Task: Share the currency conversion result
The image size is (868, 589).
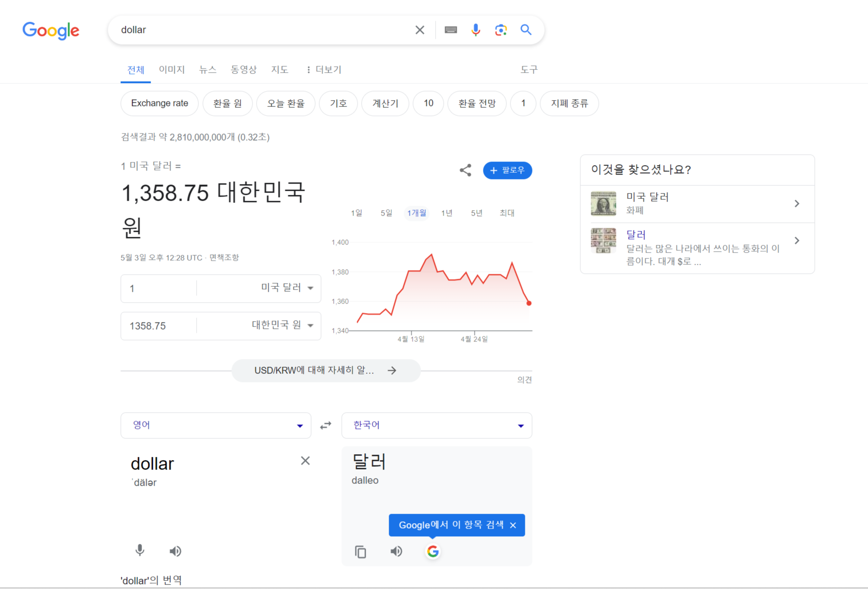Action: coord(465,170)
